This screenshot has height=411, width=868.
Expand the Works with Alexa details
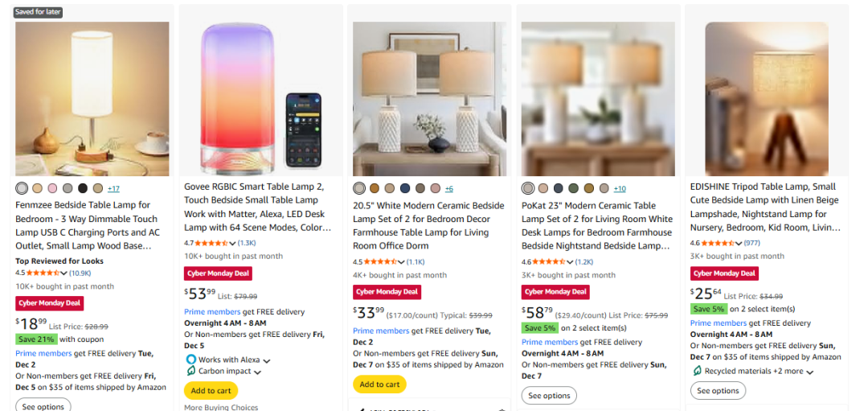click(x=267, y=360)
